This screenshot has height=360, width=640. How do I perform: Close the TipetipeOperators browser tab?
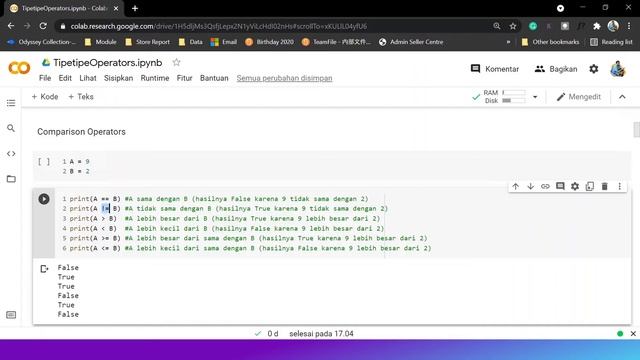point(116,8)
